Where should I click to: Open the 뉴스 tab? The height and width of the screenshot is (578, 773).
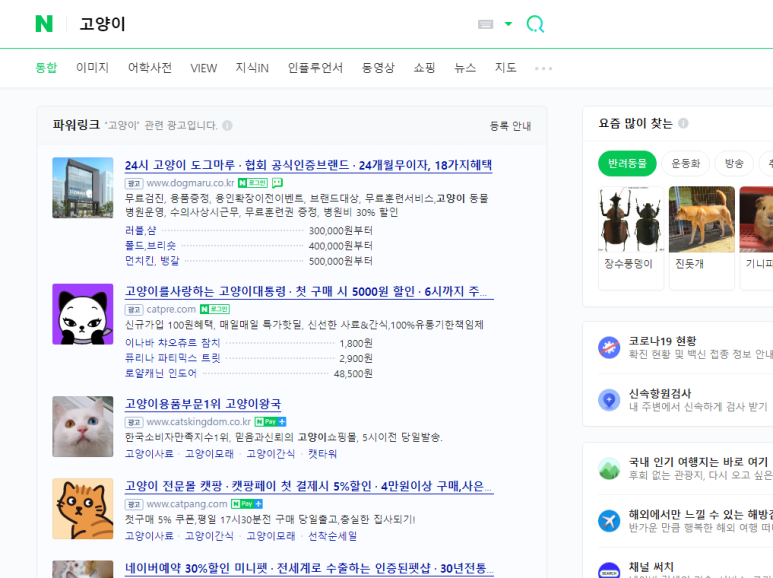click(465, 68)
